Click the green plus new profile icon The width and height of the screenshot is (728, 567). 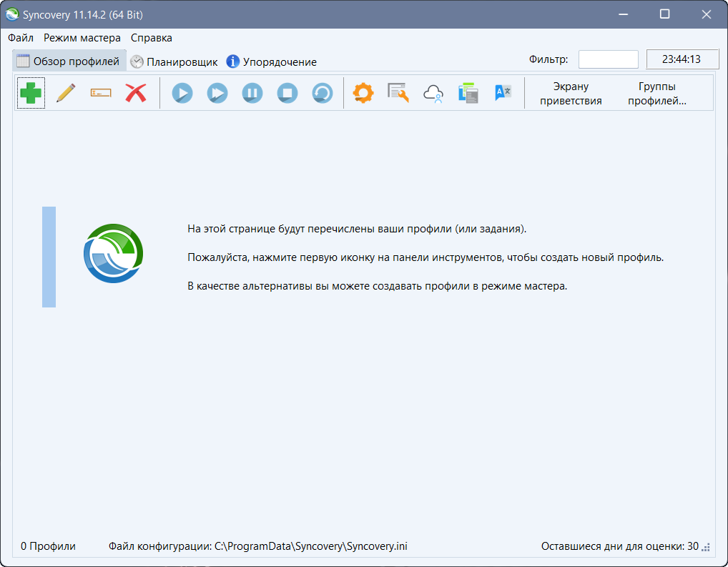coord(31,93)
